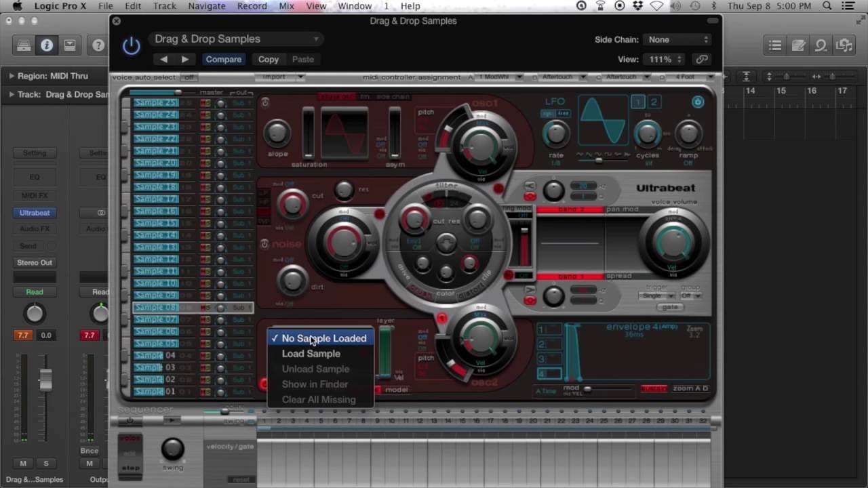Click the Ultrabeat instrument slot button
868x488 pixels.
click(35, 213)
